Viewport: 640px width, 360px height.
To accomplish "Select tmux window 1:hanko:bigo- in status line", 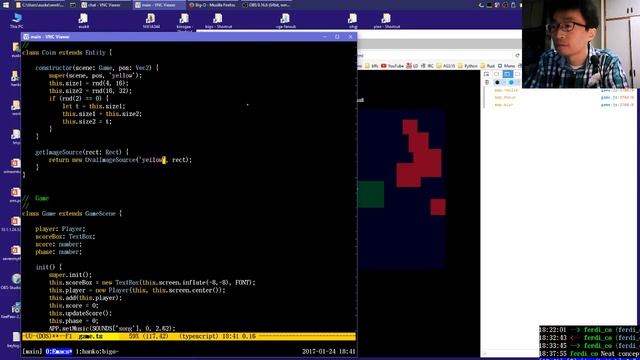I will (97, 351).
